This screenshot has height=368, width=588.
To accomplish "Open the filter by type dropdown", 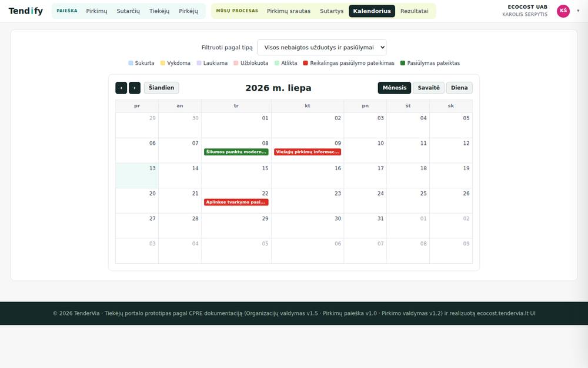I will 322,47.
